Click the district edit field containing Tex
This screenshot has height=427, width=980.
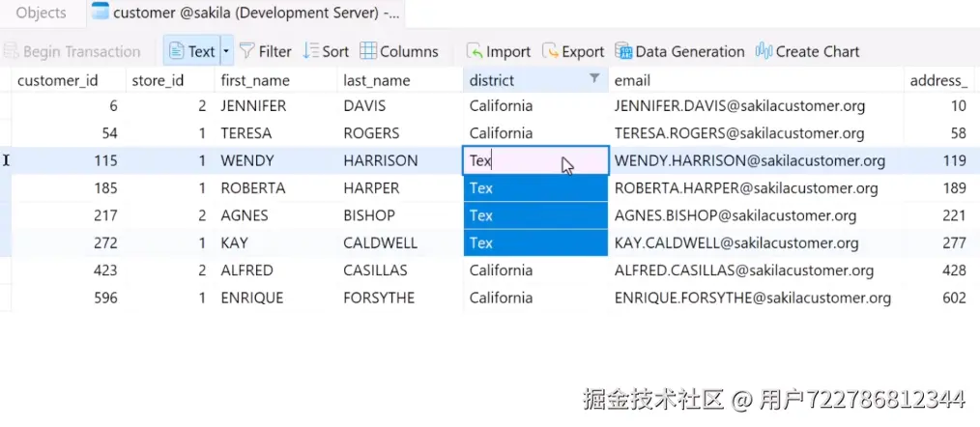(x=512, y=160)
